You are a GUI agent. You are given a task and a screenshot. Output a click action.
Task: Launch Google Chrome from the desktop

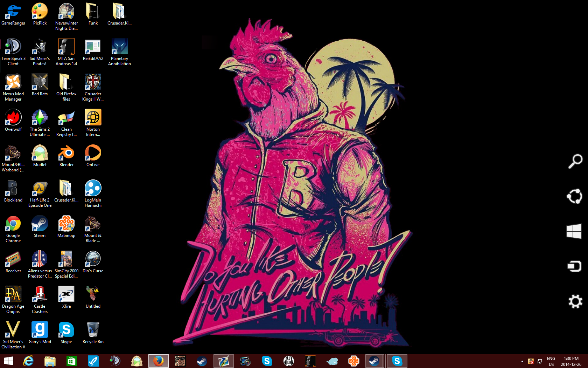click(13, 229)
